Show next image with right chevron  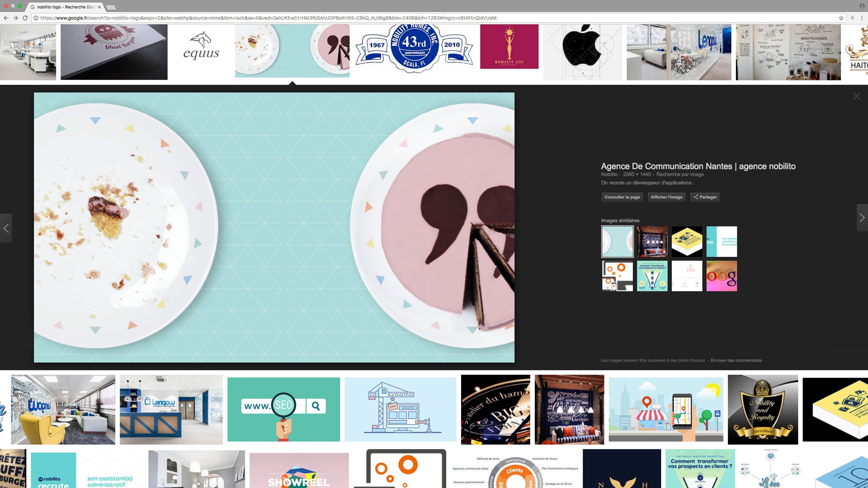point(862,218)
